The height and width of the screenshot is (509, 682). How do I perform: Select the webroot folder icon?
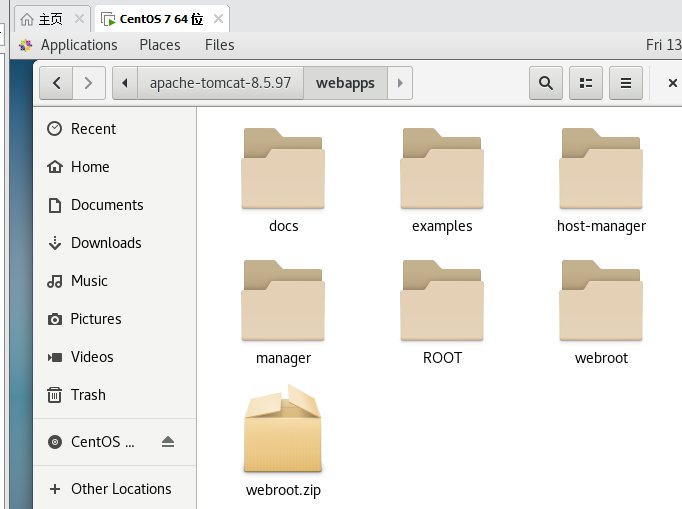(601, 300)
